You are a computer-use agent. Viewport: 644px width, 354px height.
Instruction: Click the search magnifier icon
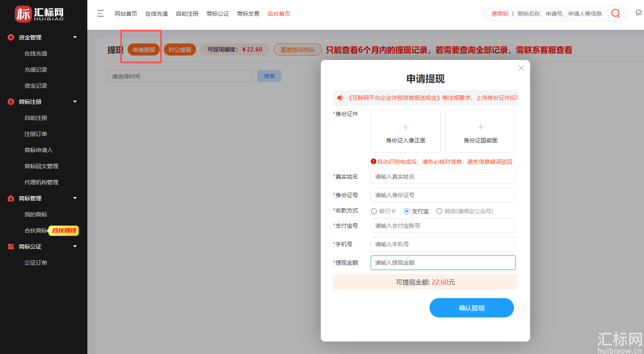click(615, 13)
